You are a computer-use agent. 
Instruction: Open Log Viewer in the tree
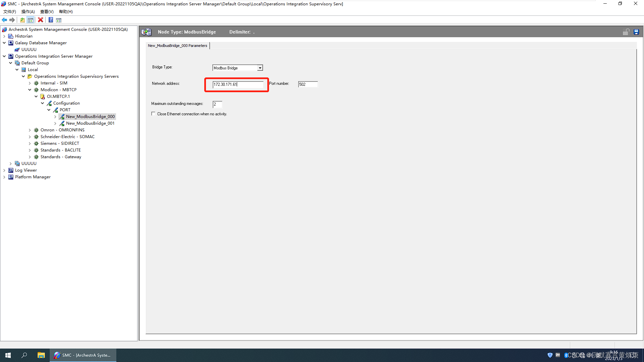point(26,170)
